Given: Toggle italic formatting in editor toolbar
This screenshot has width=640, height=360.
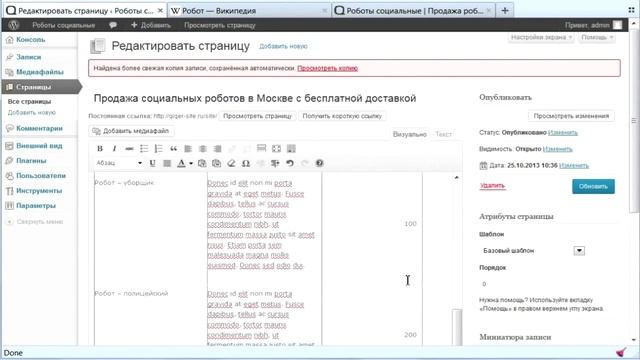Looking at the screenshot, I should tap(114, 149).
